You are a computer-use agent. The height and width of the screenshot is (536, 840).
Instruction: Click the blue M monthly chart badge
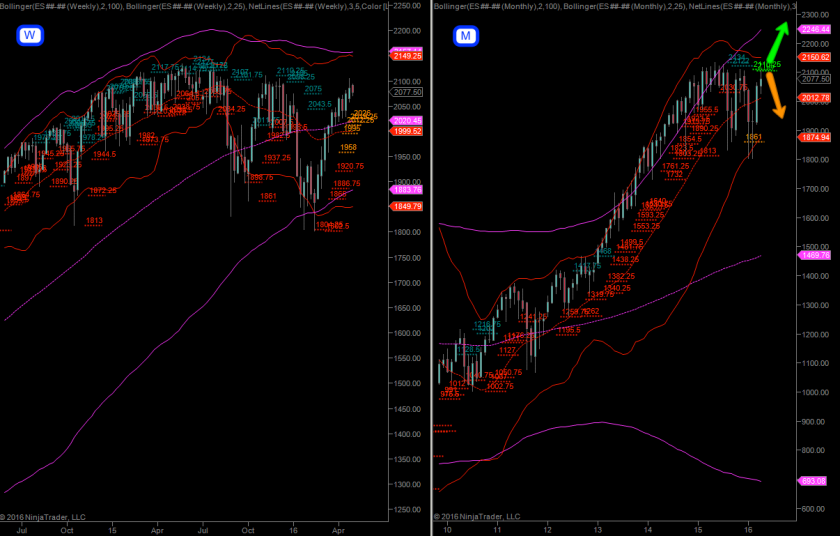pyautogui.click(x=466, y=36)
